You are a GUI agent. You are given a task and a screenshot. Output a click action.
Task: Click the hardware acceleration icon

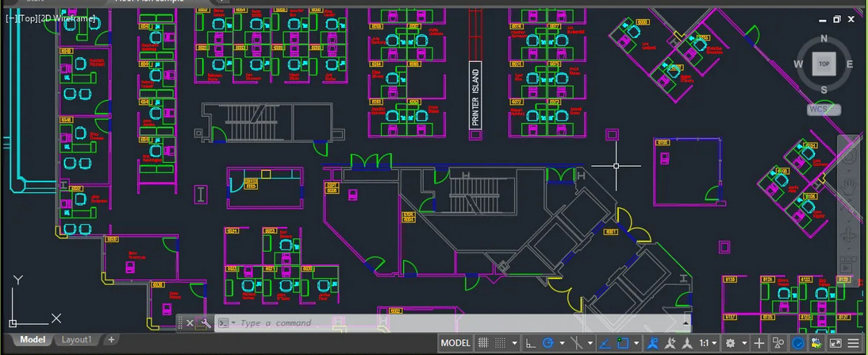[798, 343]
